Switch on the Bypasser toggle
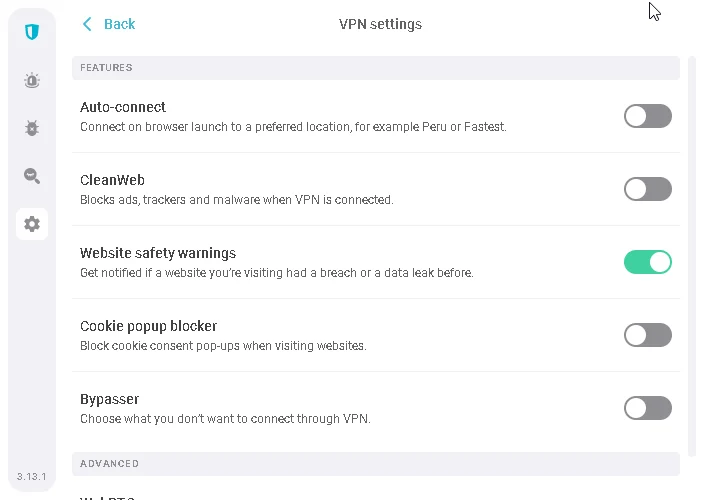This screenshot has width=704, height=500. click(647, 408)
